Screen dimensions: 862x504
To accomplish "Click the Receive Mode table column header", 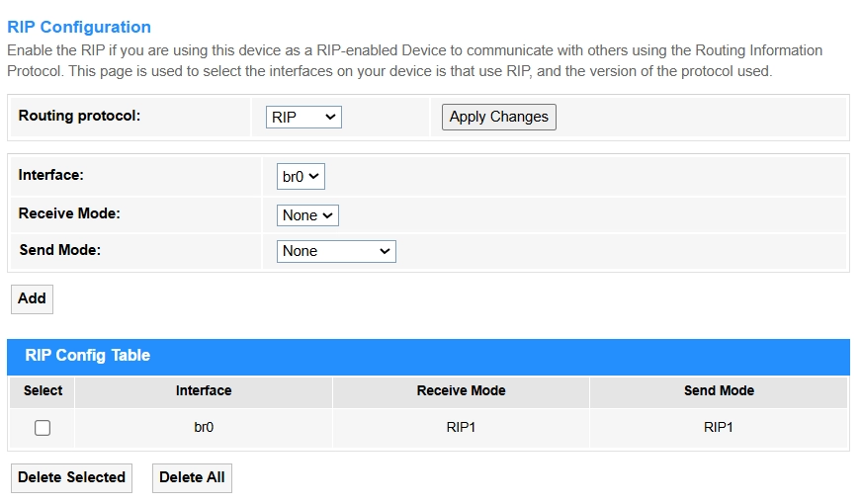I will coord(461,391).
